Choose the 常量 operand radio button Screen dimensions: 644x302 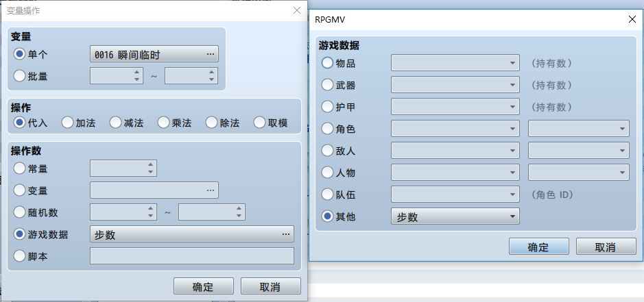[x=19, y=168]
